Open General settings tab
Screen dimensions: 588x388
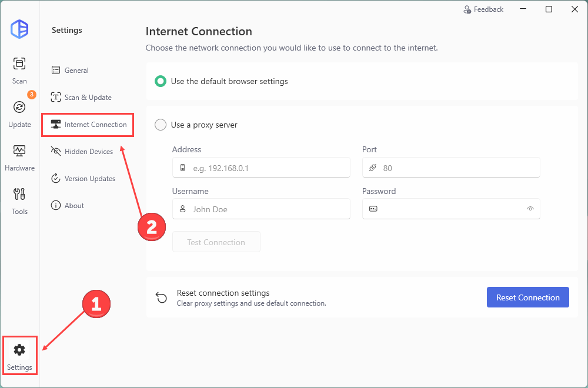coord(76,71)
